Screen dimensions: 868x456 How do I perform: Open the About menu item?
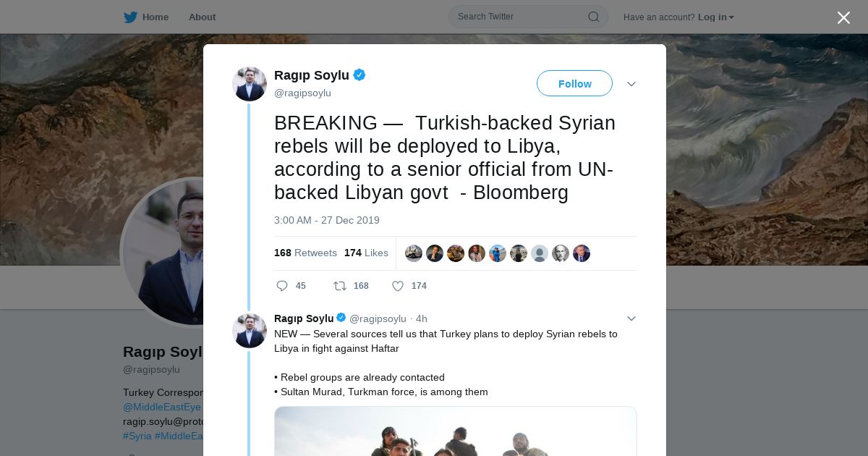[x=202, y=17]
